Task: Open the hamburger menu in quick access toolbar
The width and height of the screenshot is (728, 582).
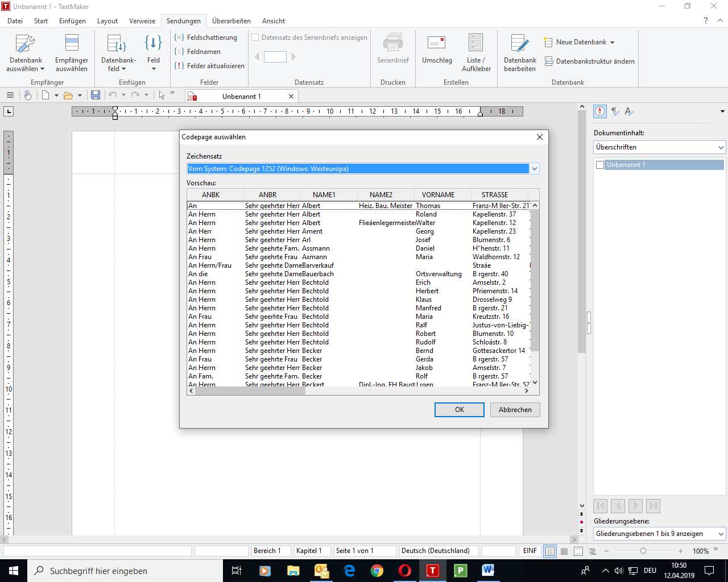Action: (x=10, y=95)
